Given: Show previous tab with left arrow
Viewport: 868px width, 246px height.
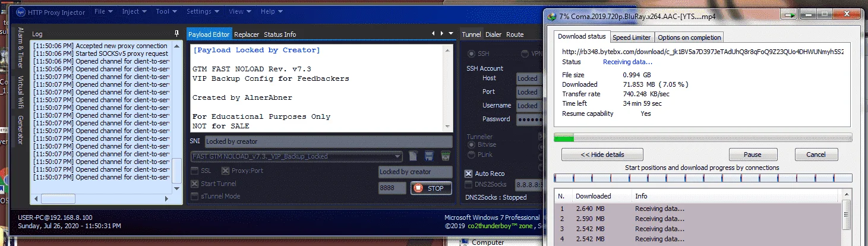Looking at the screenshot, I should tap(432, 34).
